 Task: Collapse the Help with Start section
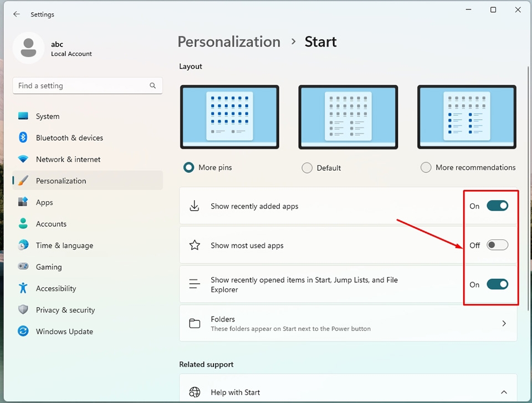pos(504,392)
